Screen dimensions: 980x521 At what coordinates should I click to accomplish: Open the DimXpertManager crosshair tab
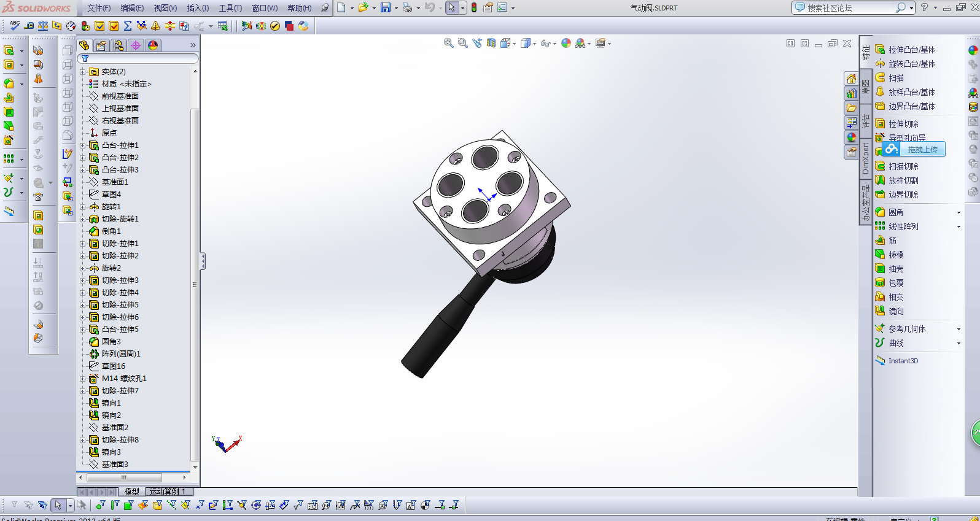(x=136, y=45)
